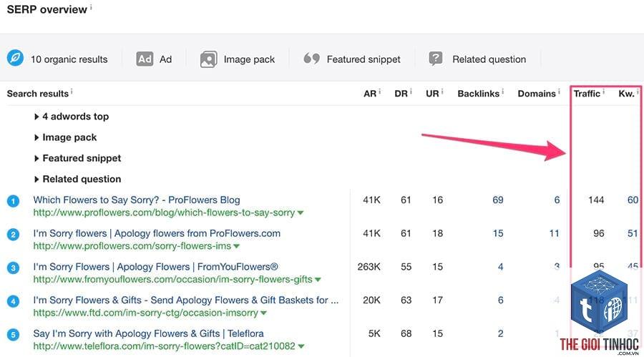Click position 5 result badge
The image size is (644, 357).
13,334
